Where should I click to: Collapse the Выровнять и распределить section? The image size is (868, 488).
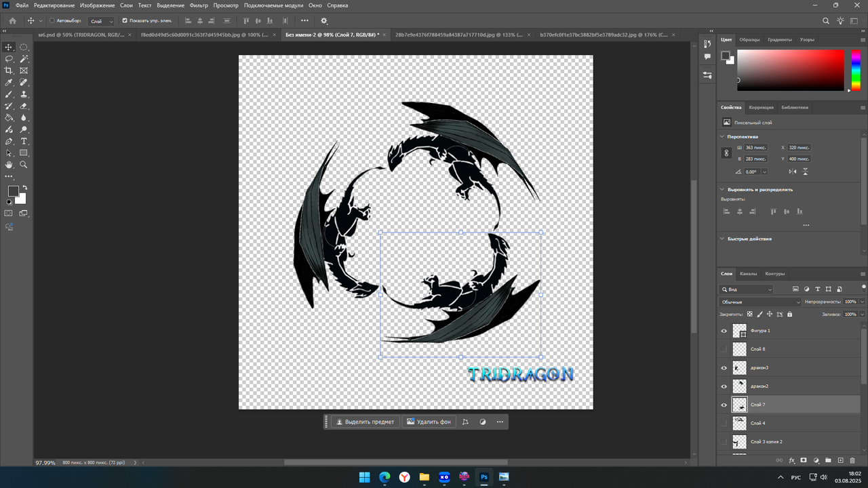click(722, 190)
